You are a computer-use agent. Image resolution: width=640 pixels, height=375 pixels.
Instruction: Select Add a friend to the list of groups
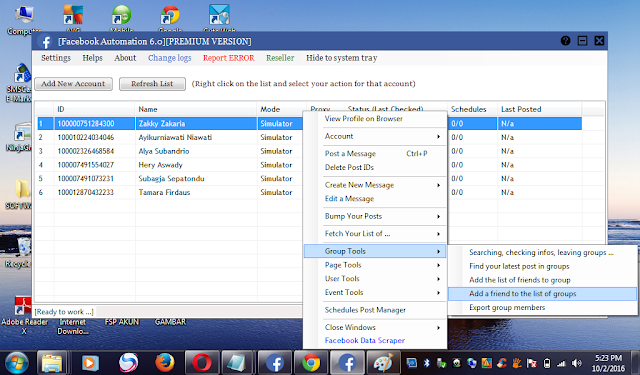(542, 294)
